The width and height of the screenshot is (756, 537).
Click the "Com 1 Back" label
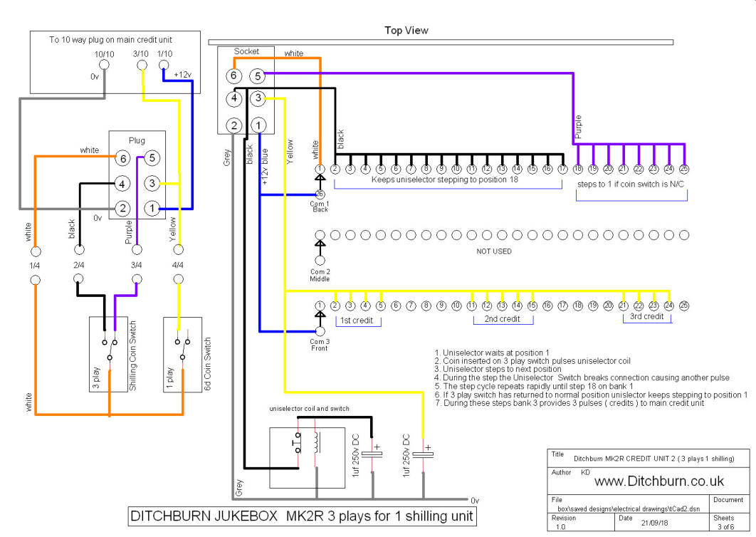(x=319, y=207)
